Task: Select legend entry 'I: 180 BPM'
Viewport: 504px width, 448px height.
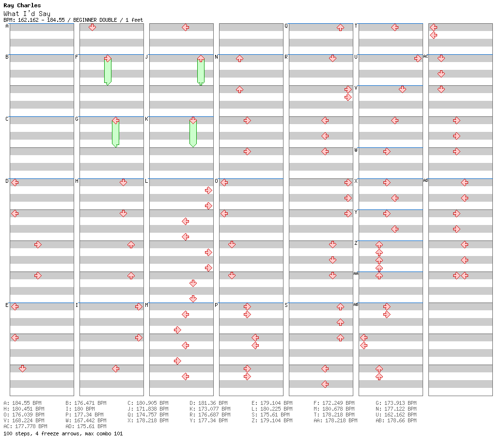Action: tap(80, 409)
